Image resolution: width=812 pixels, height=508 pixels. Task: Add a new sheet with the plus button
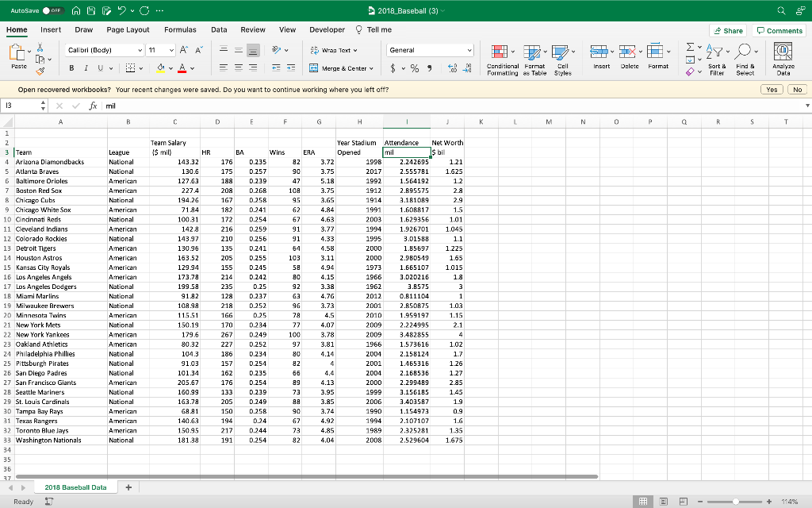pyautogui.click(x=128, y=485)
